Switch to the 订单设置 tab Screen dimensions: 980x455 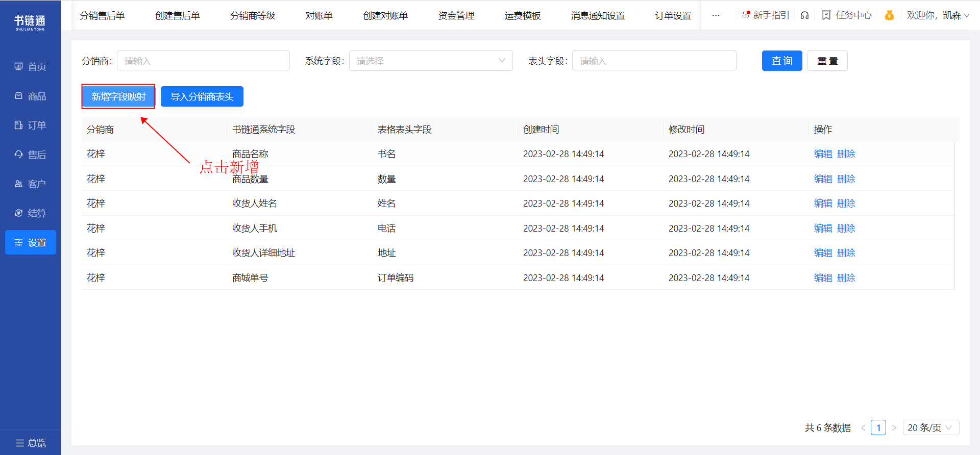click(x=673, y=15)
